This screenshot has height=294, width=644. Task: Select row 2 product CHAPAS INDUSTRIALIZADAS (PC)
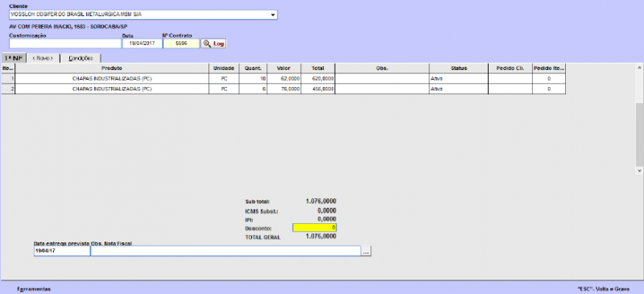pos(112,89)
